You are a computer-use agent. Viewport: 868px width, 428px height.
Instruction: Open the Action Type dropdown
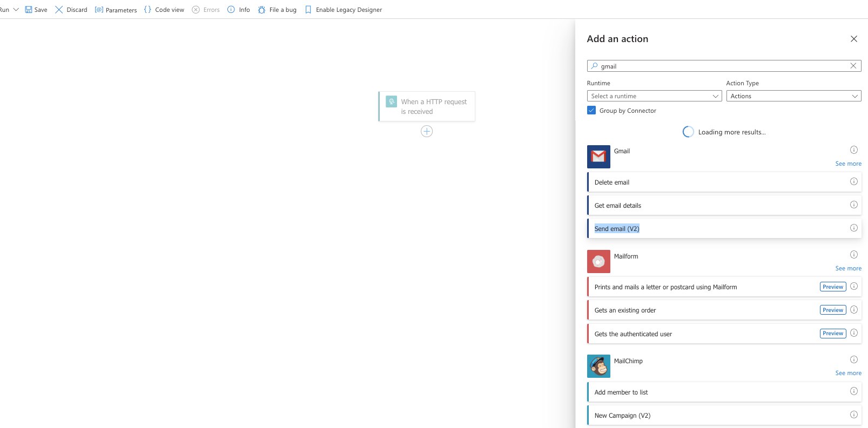click(793, 96)
